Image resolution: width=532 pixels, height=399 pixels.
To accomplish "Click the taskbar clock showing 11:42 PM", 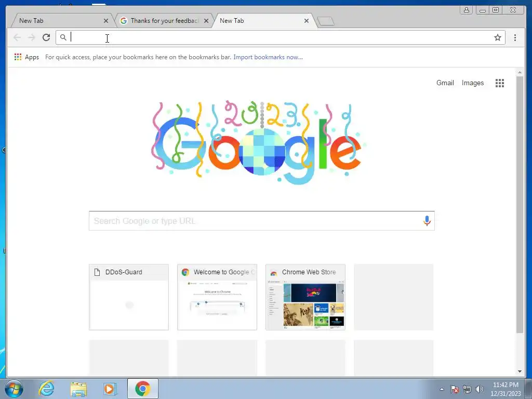I will click(x=506, y=389).
